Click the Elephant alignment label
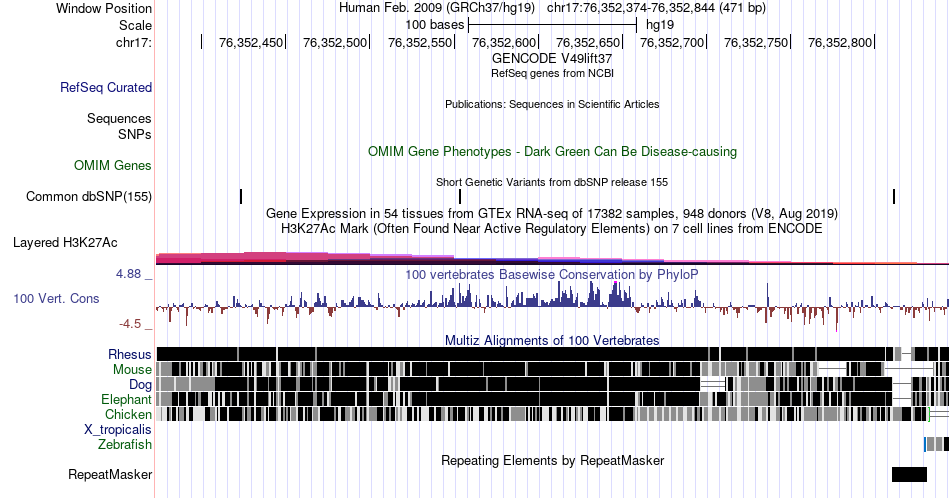This screenshot has height=498, width=950. (126, 399)
